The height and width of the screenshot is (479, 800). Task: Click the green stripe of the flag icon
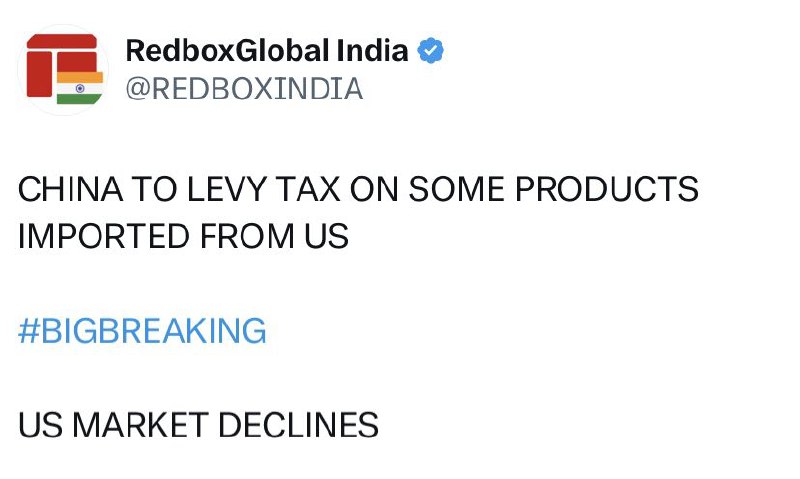[79, 99]
